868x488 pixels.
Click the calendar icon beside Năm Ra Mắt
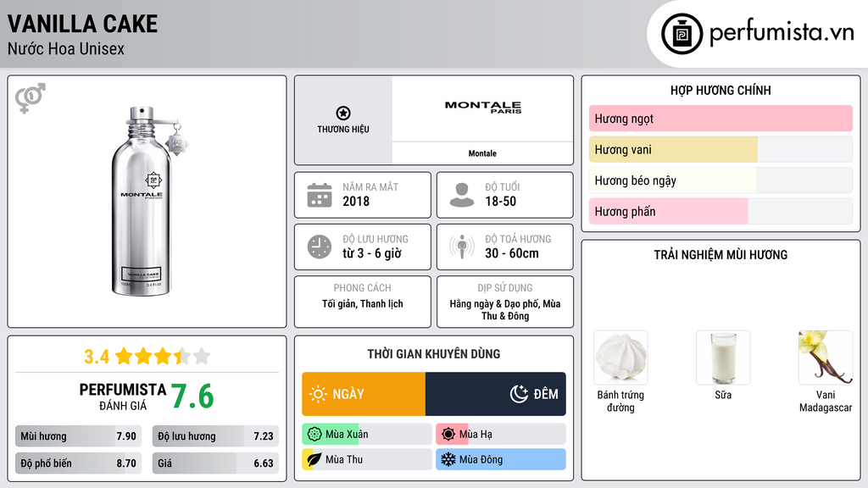pos(319,195)
